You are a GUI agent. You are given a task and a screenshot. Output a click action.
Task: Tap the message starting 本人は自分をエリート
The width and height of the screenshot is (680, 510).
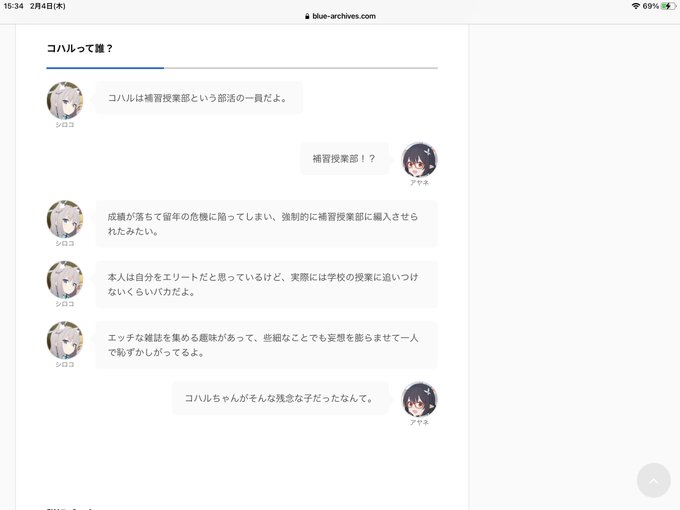pyautogui.click(x=266, y=284)
